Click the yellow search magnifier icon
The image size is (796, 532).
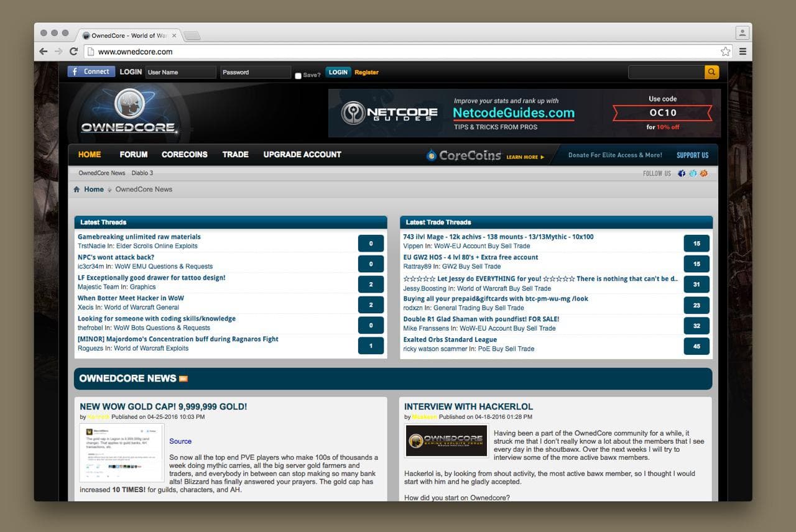(711, 72)
